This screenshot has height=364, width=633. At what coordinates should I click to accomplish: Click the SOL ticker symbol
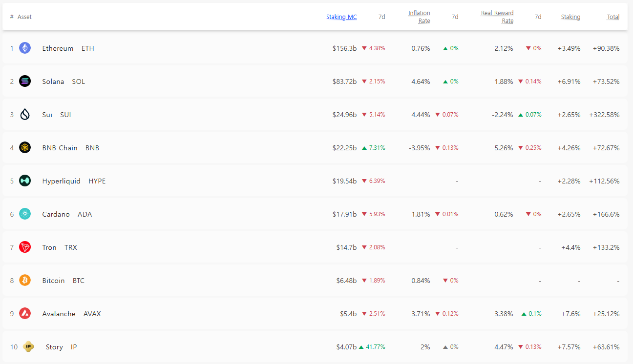[79, 81]
